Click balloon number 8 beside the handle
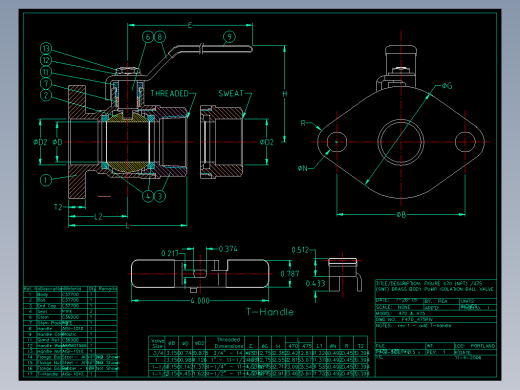Screen dimensions: 520x390 click(x=160, y=37)
